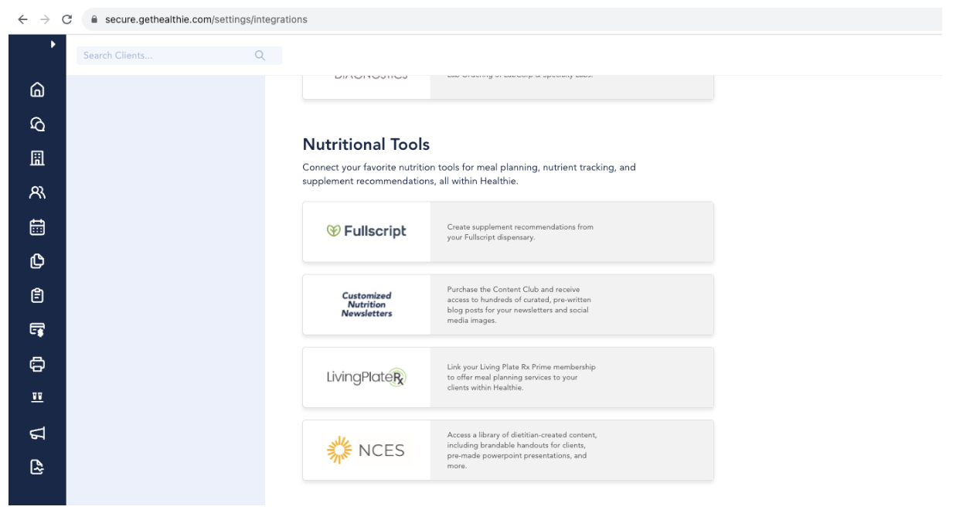Reload the page with browser refresh

[66, 19]
